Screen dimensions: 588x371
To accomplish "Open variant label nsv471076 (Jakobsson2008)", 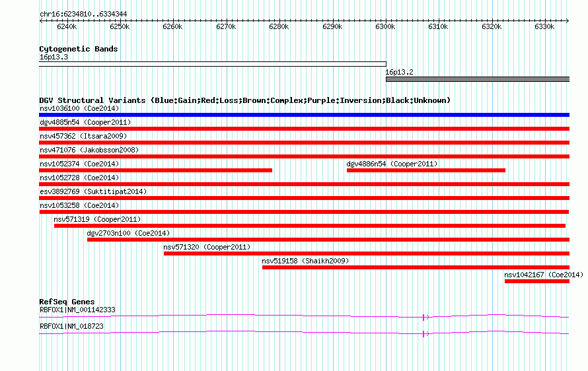I will 89,150.
